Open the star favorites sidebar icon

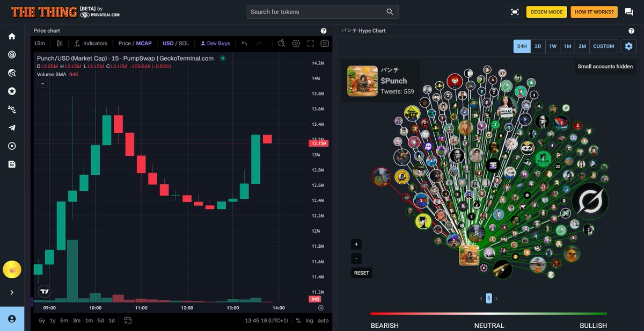(x=12, y=91)
